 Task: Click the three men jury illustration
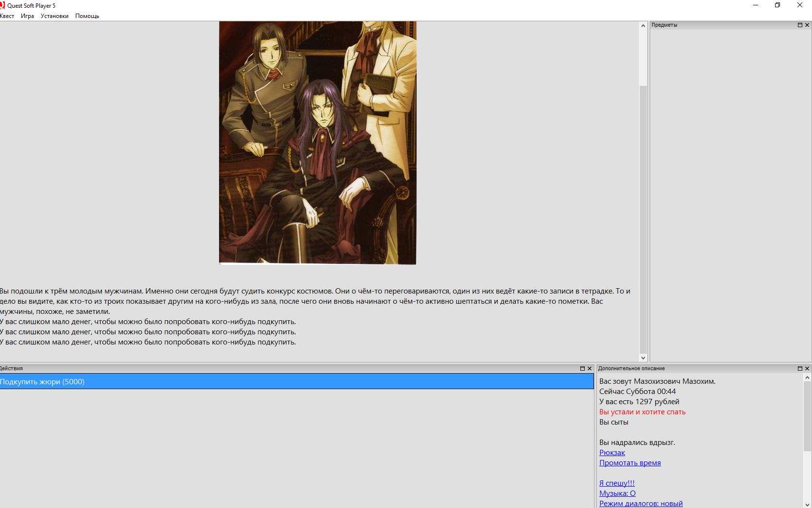318,143
